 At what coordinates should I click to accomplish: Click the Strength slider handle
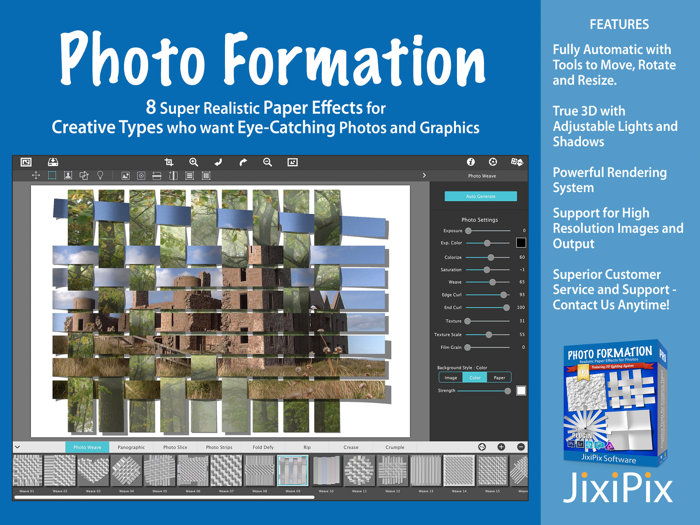click(x=508, y=391)
